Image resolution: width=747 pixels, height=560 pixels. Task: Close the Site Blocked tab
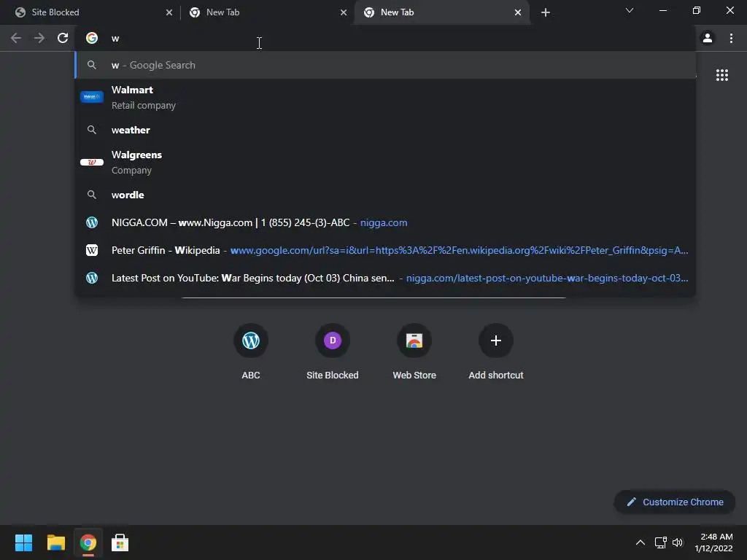coord(169,12)
